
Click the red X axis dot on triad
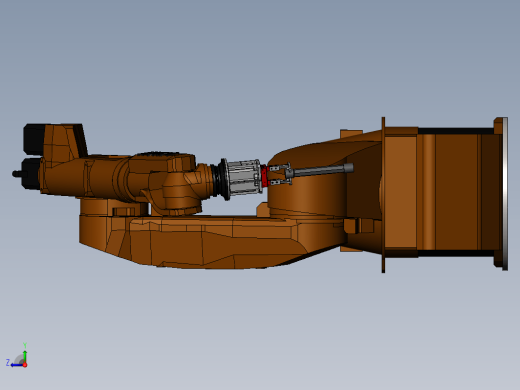point(25,365)
